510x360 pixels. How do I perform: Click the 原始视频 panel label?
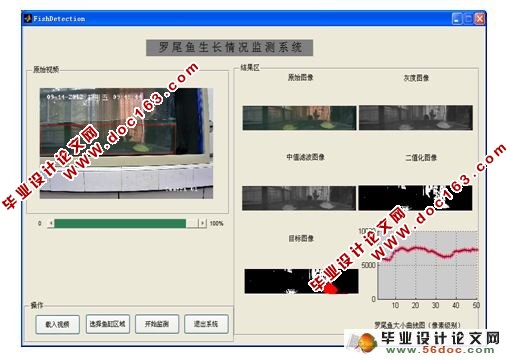(46, 69)
